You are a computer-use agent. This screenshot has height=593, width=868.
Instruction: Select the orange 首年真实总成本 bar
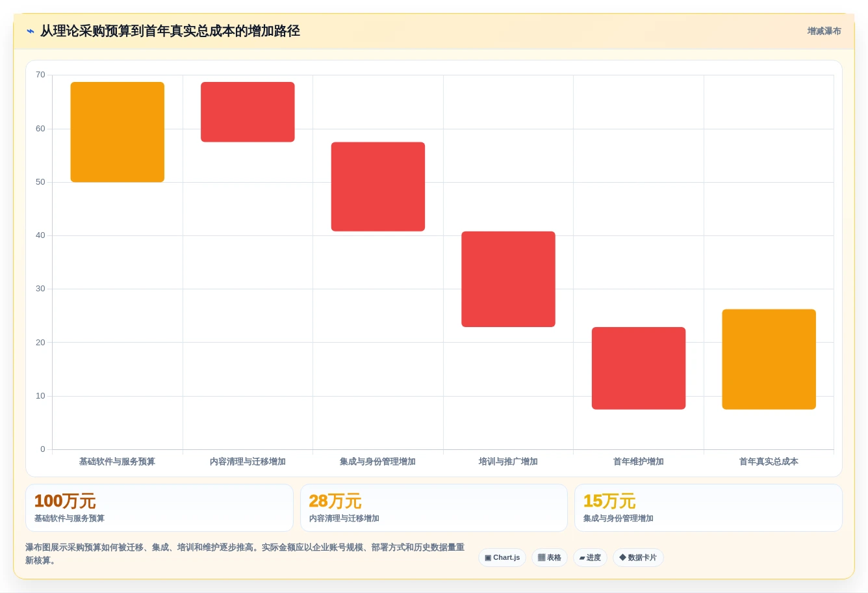tap(769, 360)
